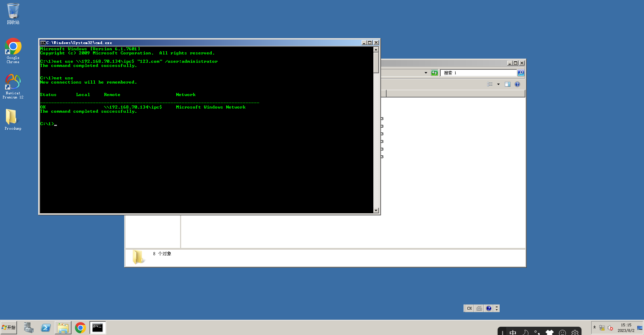The height and width of the screenshot is (335, 644).
Task: Launch Navicat Premium 12 from the desktop
Action: 13,82
